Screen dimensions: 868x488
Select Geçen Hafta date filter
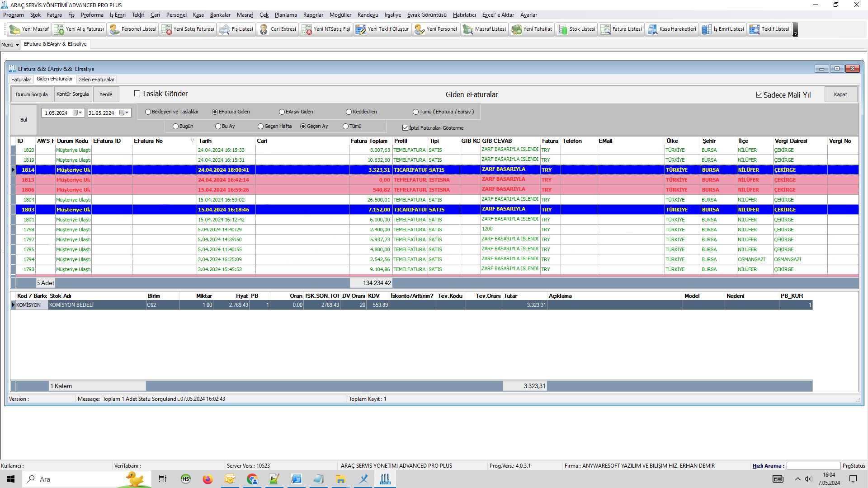[260, 127]
